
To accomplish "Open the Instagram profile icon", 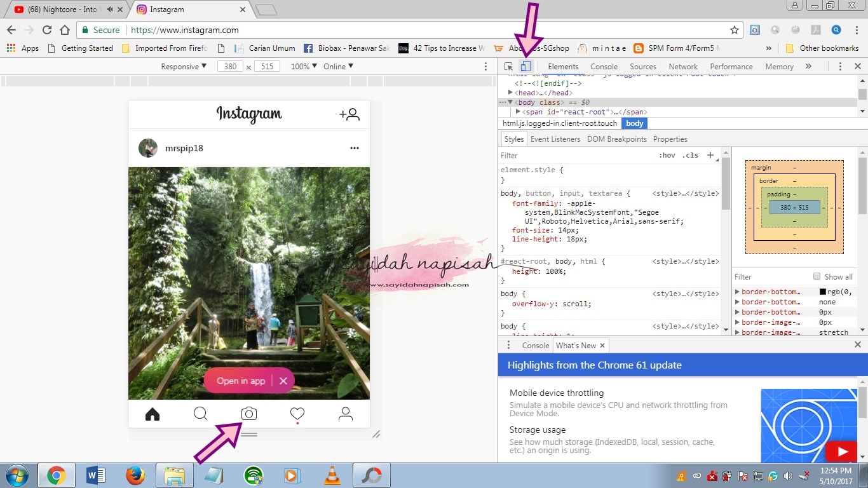I will 346,414.
